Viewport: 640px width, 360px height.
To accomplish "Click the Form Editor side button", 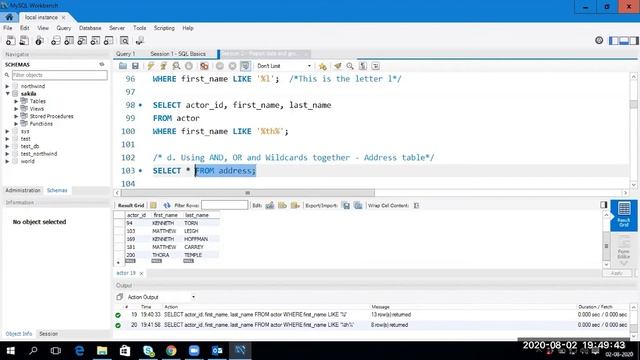I will tap(624, 248).
